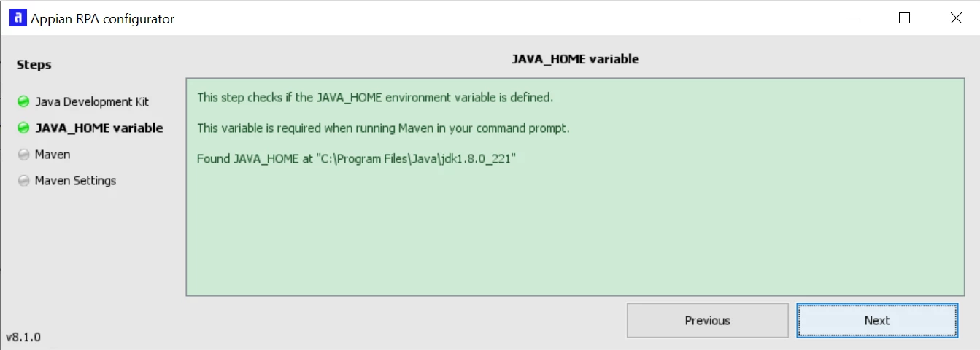980x350 pixels.
Task: Click the v8.1.0 version label
Action: pyautogui.click(x=23, y=338)
